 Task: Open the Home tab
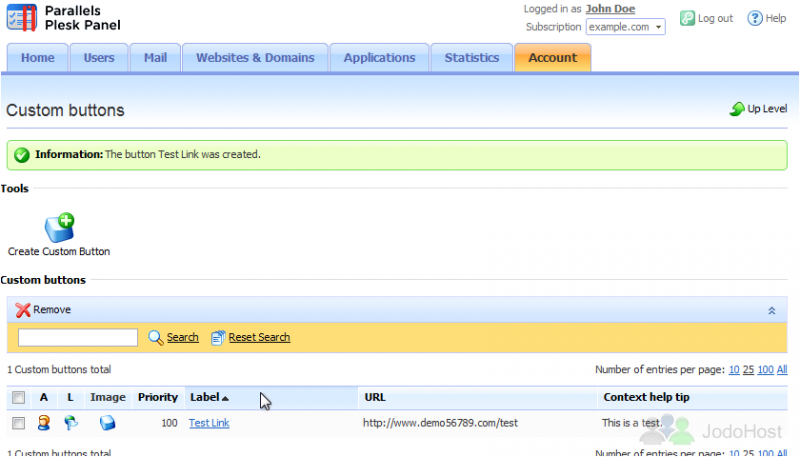38,58
